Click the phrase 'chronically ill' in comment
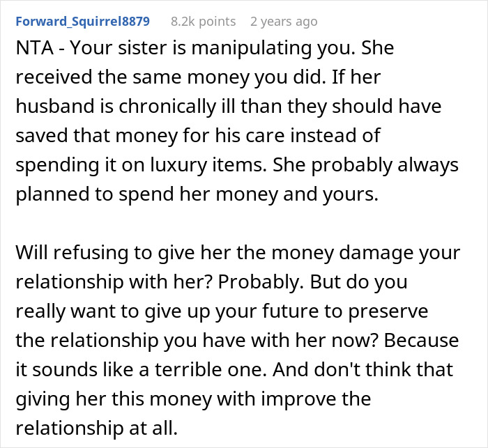 167,107
